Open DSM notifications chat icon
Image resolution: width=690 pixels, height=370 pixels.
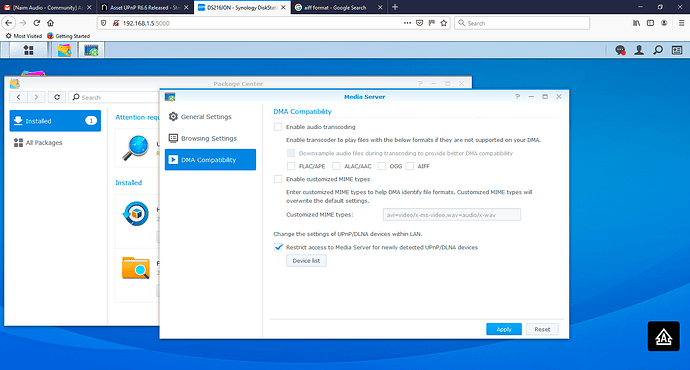point(620,50)
